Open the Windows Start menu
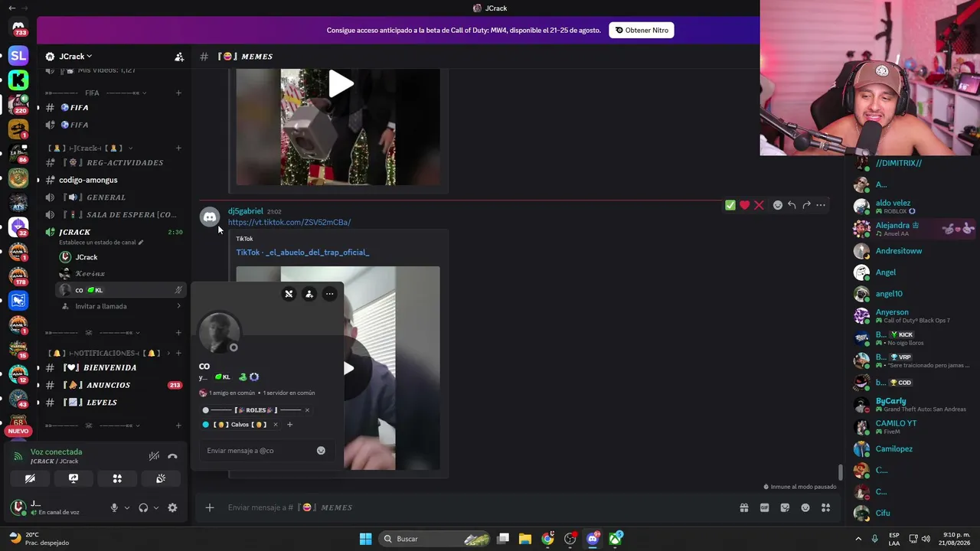The height and width of the screenshot is (551, 980). coord(366,539)
